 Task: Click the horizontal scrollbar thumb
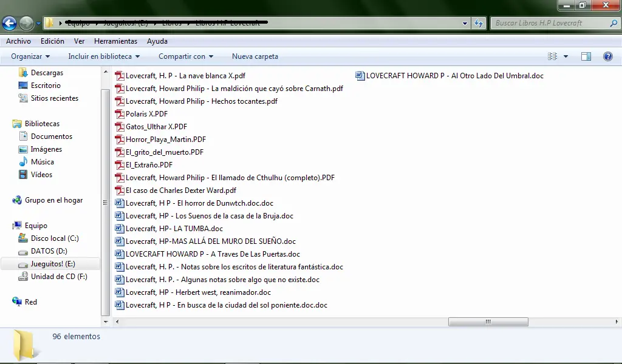tap(488, 322)
